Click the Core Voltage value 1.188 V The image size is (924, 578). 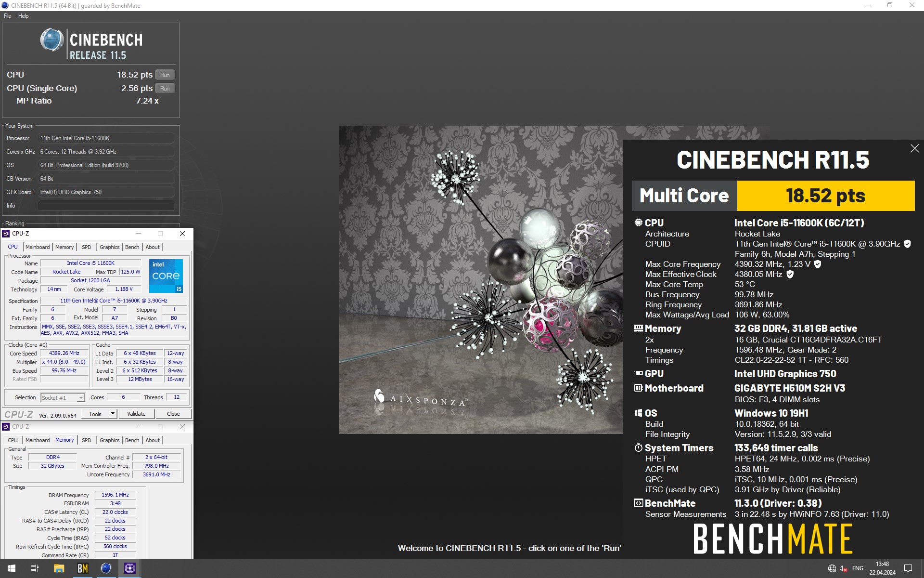[124, 289]
